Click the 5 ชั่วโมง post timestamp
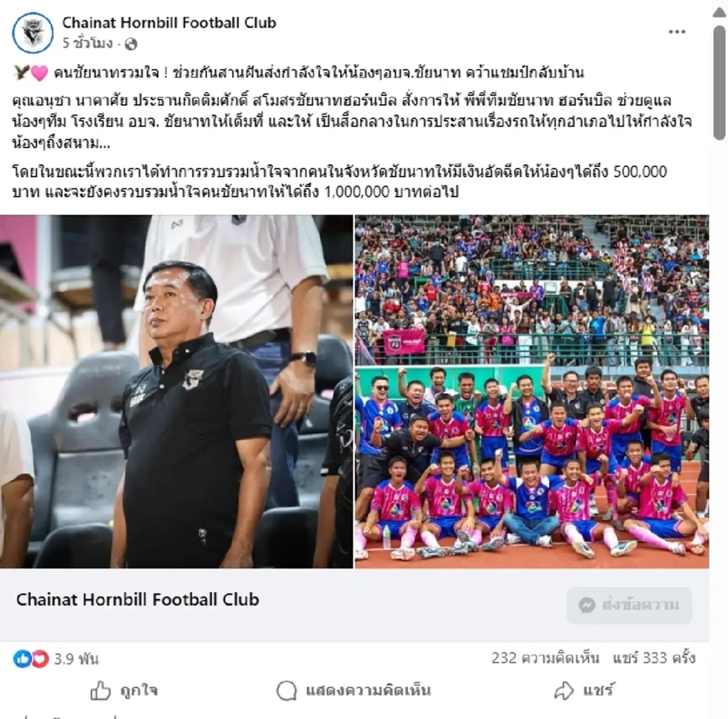Image resolution: width=728 pixels, height=719 pixels. click(x=87, y=44)
